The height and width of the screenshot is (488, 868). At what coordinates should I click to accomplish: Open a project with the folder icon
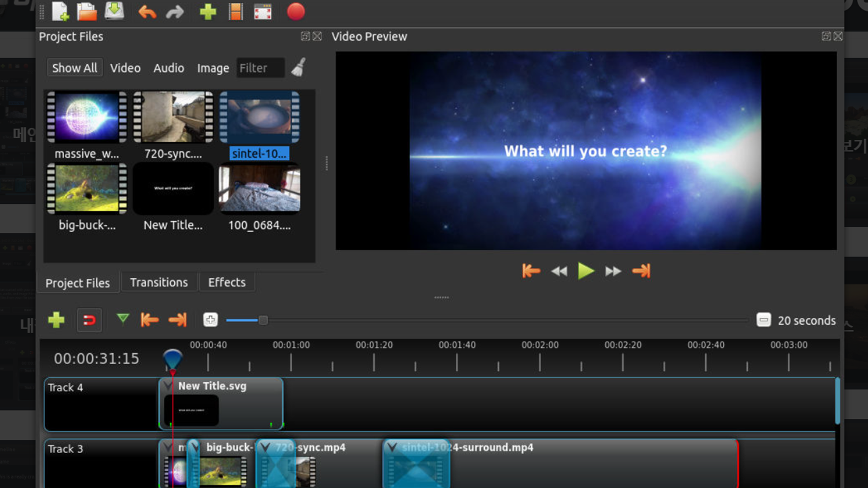pyautogui.click(x=87, y=12)
